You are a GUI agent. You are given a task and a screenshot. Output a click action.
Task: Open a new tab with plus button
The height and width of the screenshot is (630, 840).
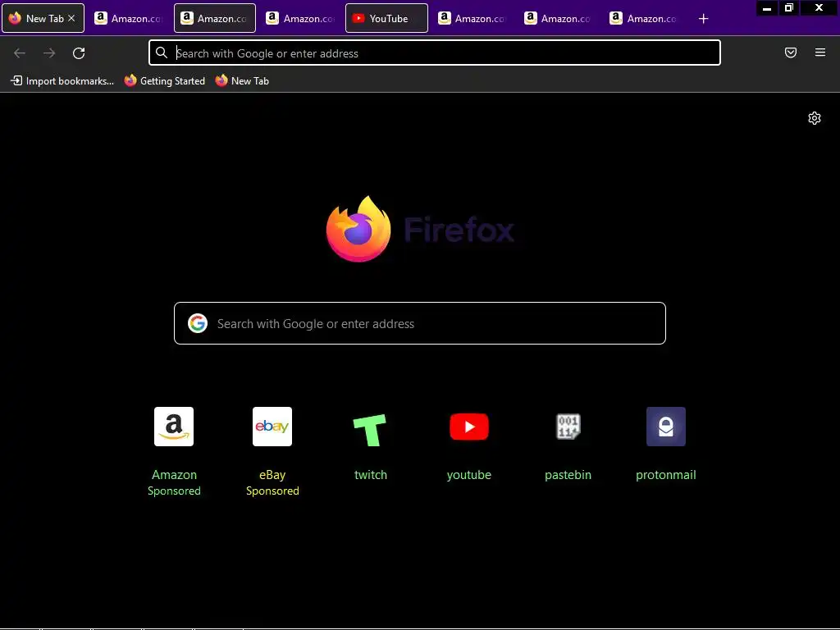[703, 19]
